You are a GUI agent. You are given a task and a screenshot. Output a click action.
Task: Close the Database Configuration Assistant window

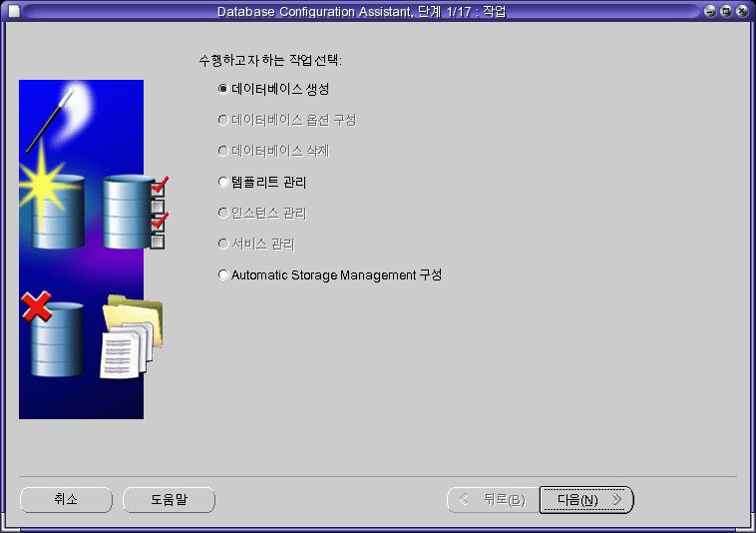tap(742, 11)
